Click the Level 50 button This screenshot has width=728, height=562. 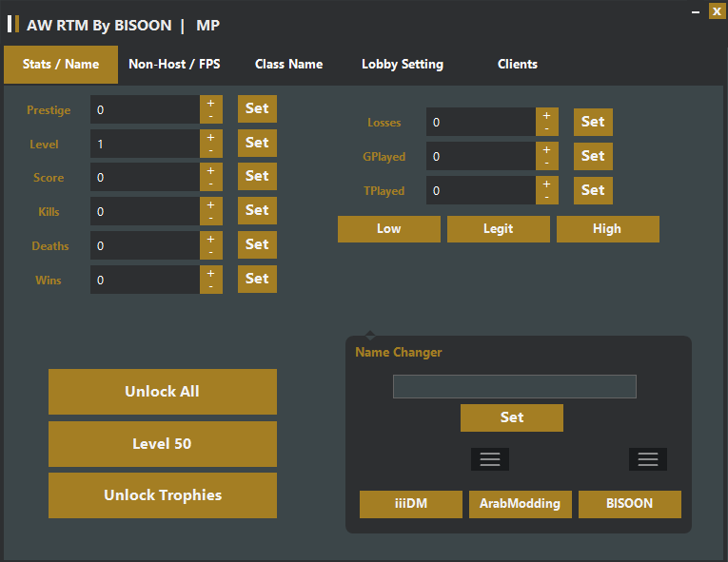163,444
